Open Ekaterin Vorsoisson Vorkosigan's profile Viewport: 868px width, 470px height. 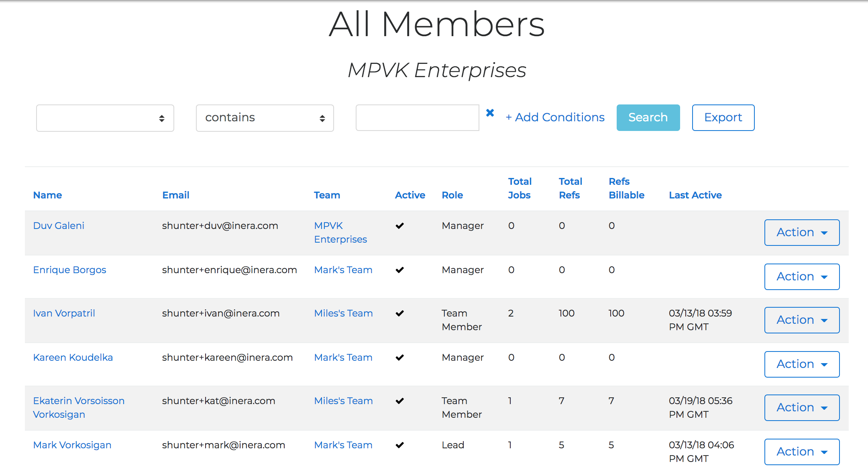pyautogui.click(x=79, y=408)
